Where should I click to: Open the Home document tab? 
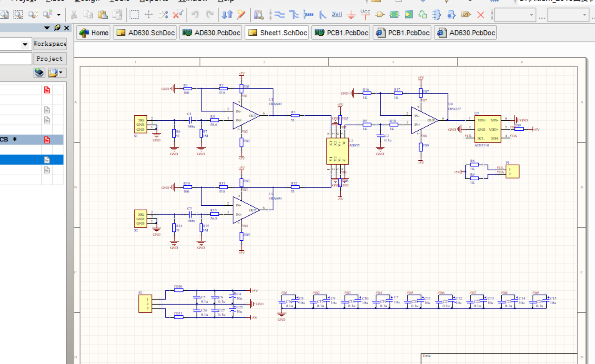tap(94, 32)
